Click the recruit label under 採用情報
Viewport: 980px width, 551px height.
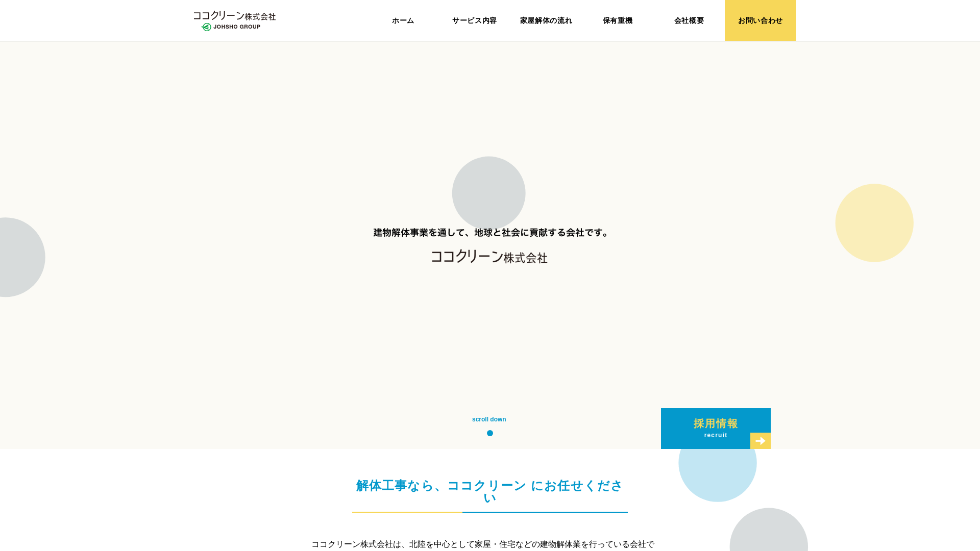tap(715, 435)
